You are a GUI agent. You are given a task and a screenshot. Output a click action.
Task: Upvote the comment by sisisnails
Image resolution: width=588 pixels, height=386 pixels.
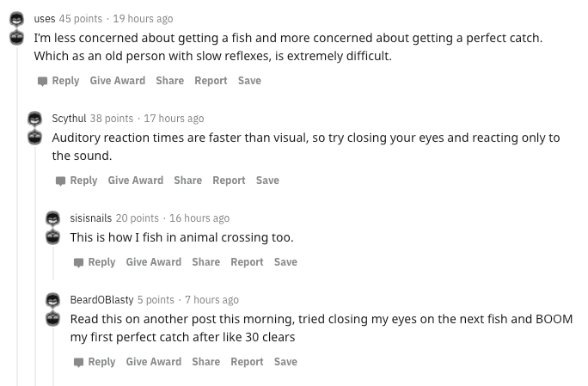coord(52,218)
